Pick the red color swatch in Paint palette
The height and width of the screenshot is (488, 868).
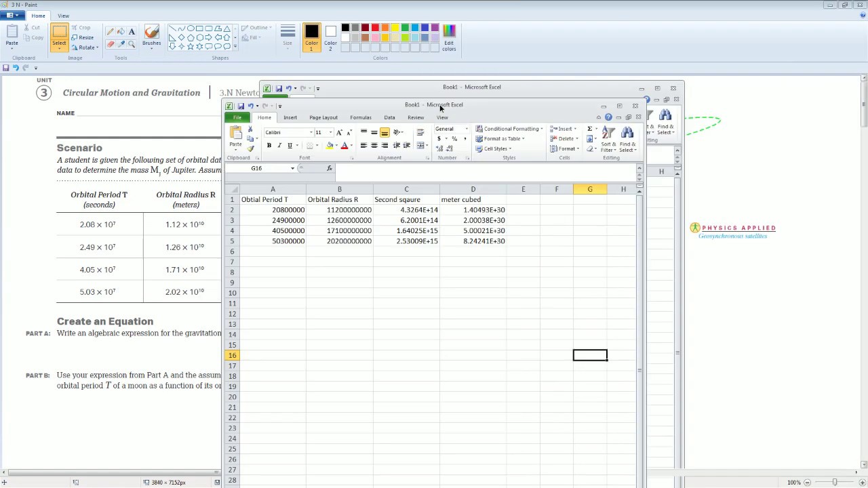(x=375, y=28)
